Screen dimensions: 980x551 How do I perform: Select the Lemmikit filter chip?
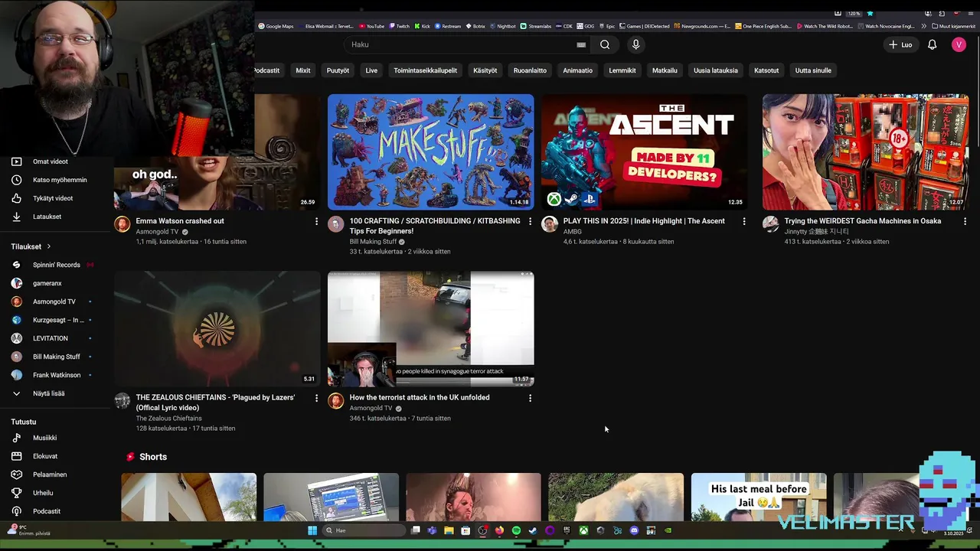pos(622,70)
